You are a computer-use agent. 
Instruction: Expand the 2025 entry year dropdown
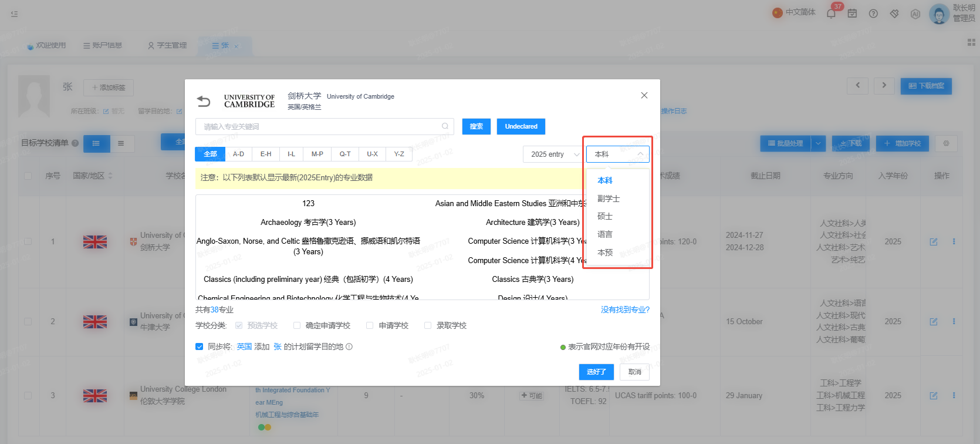pos(552,154)
